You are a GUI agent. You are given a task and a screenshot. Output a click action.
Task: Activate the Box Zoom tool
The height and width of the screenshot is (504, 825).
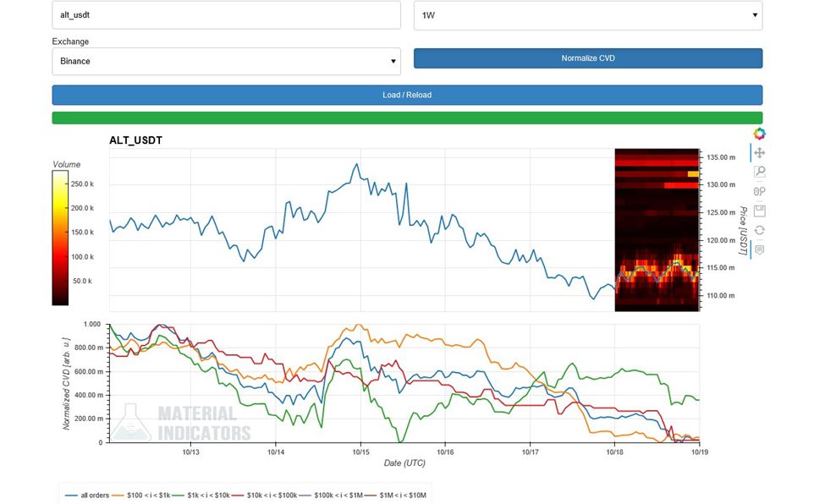pos(759,172)
